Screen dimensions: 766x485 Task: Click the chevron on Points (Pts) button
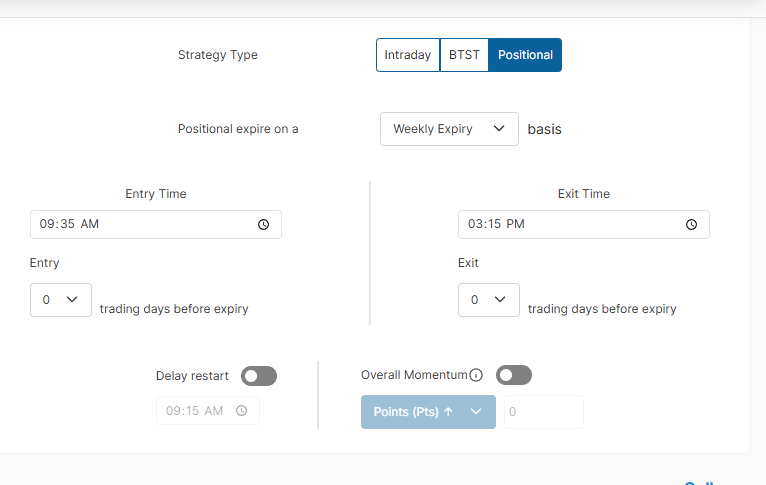click(476, 412)
